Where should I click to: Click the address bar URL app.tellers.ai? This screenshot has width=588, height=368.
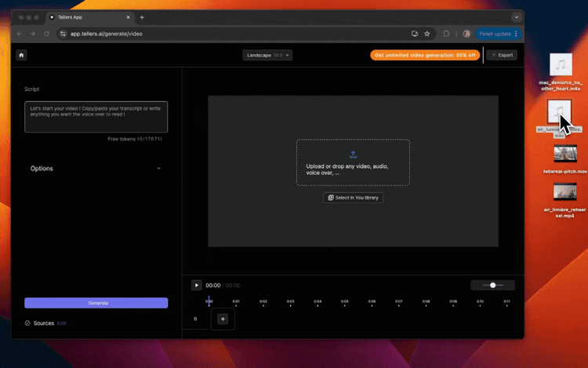pyautogui.click(x=106, y=34)
